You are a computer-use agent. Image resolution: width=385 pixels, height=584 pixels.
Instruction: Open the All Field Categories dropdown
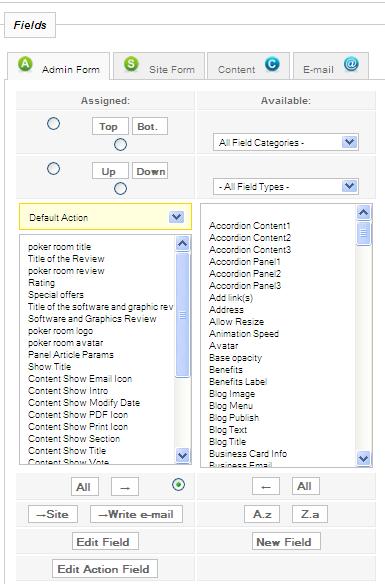[286, 142]
